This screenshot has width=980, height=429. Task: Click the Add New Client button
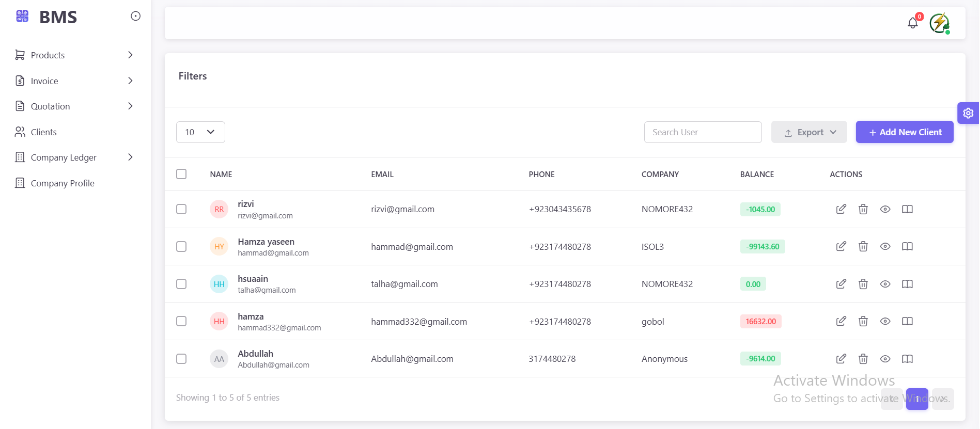pyautogui.click(x=904, y=132)
